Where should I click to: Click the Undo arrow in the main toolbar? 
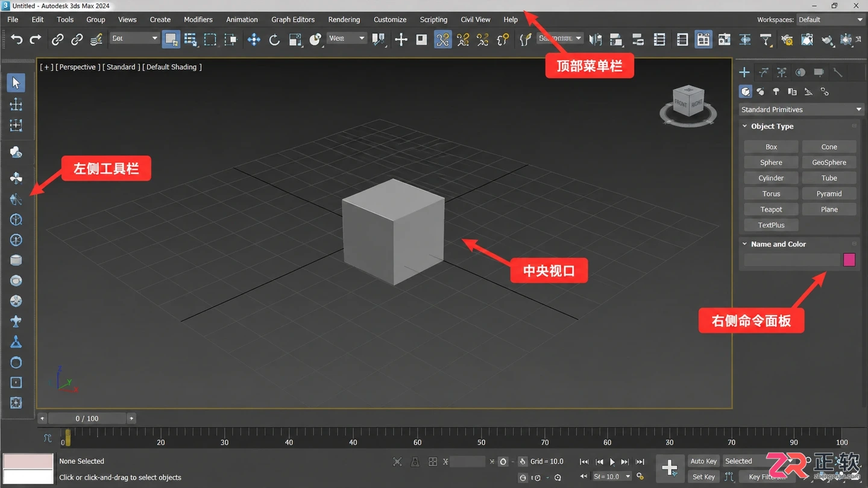click(x=17, y=40)
